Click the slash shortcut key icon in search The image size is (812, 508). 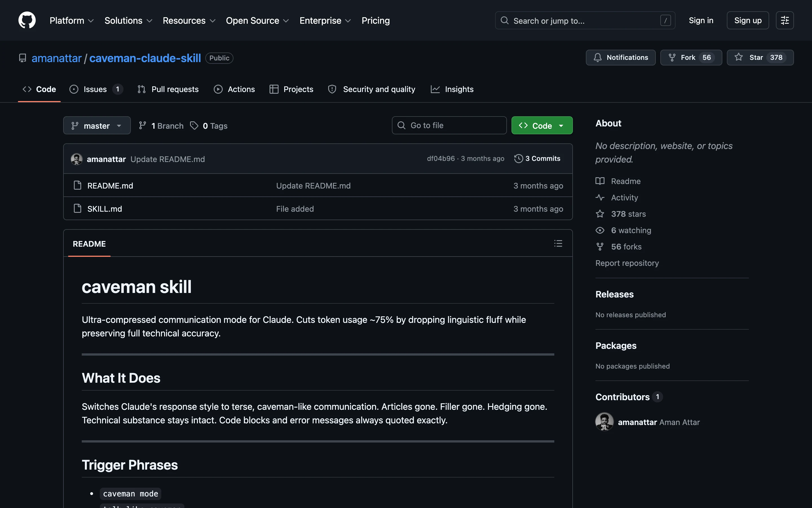(665, 21)
